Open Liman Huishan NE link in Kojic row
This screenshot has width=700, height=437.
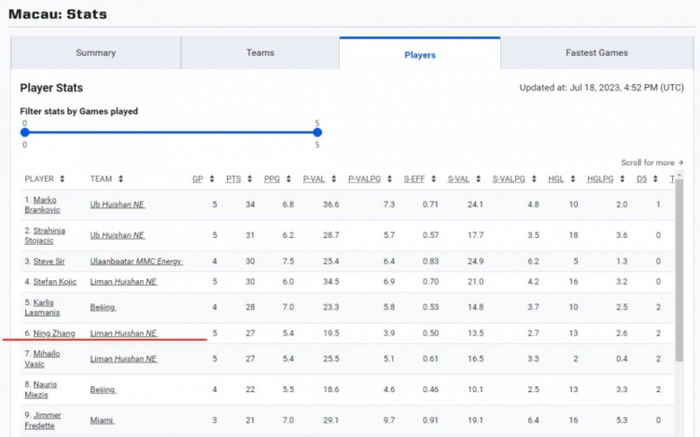pos(124,282)
